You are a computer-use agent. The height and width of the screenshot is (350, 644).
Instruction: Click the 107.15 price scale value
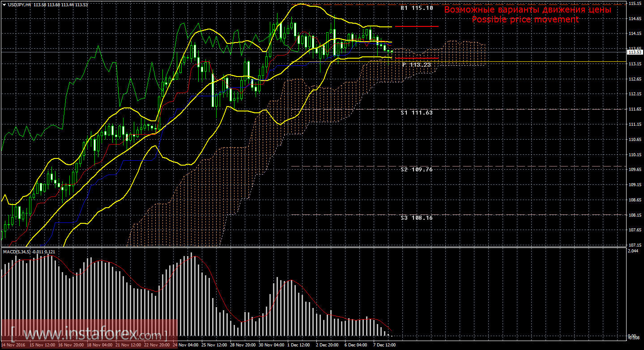[x=634, y=245]
